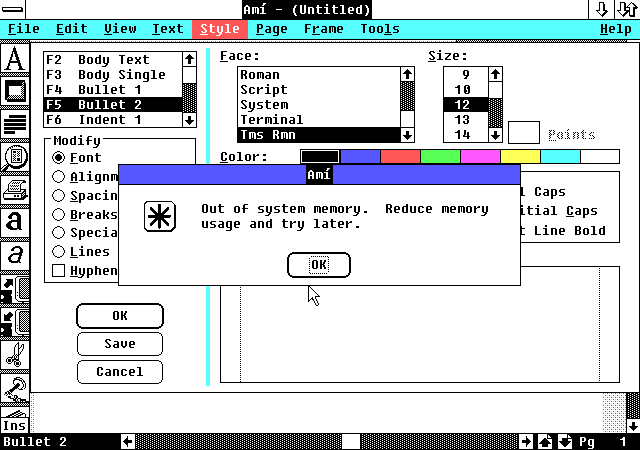Open the Edit menu
Screen dimensions: 640x450
tap(72, 29)
